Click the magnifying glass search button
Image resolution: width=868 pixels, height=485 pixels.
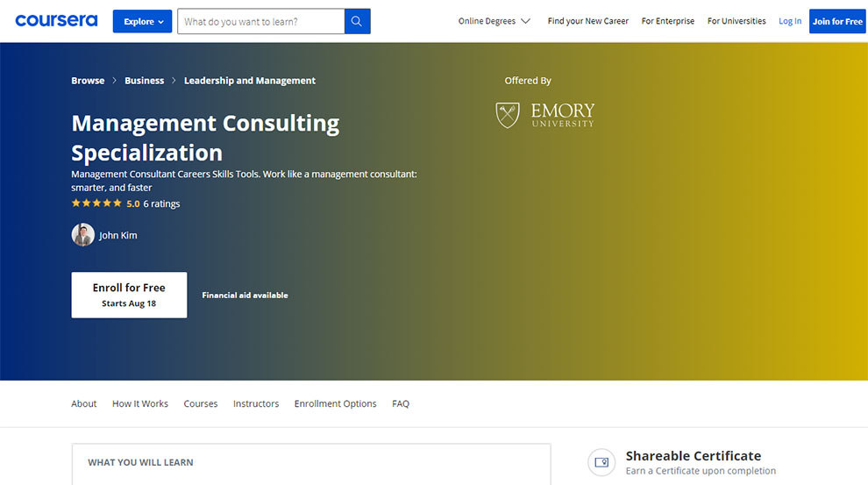[357, 21]
